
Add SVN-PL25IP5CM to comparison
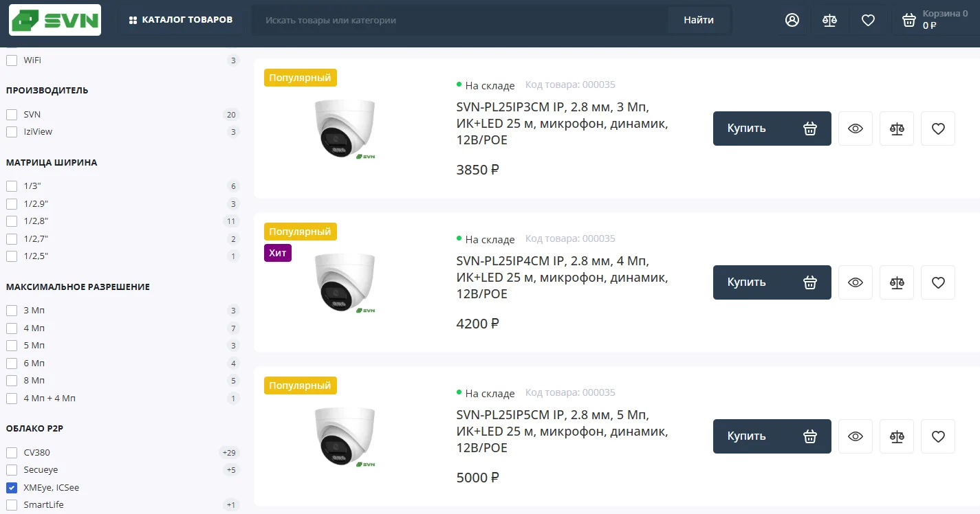pos(897,436)
